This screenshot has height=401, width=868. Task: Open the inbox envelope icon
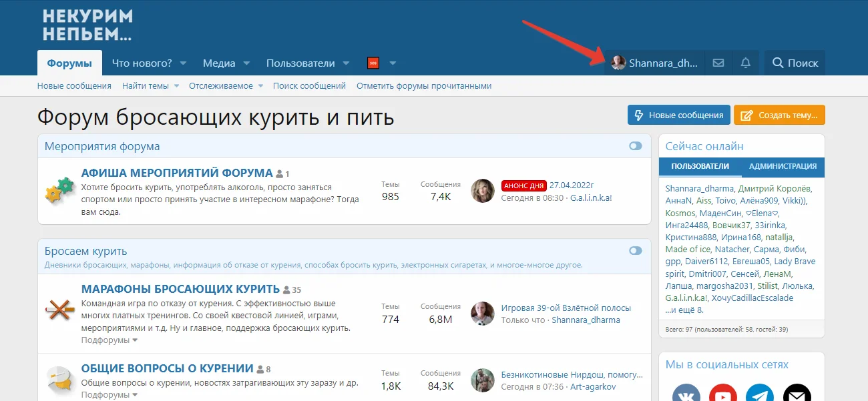[718, 63]
